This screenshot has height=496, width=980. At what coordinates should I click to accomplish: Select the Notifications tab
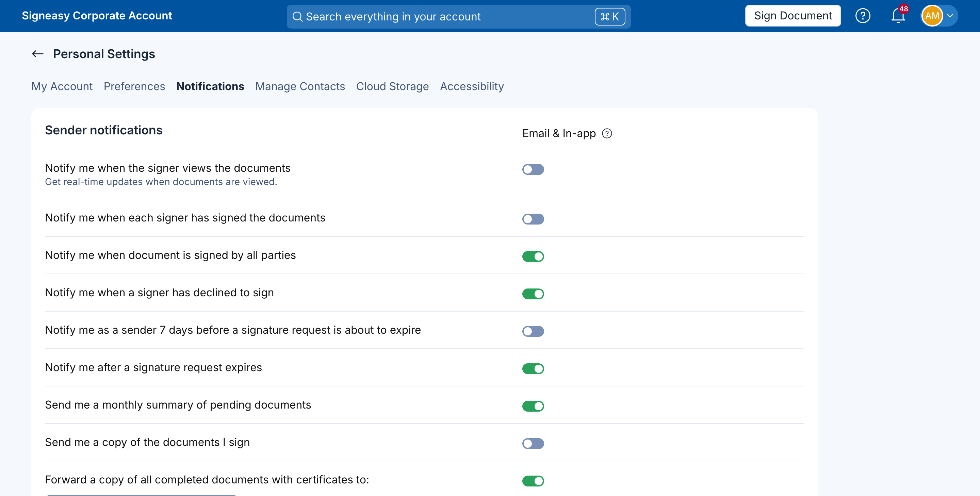(x=210, y=86)
